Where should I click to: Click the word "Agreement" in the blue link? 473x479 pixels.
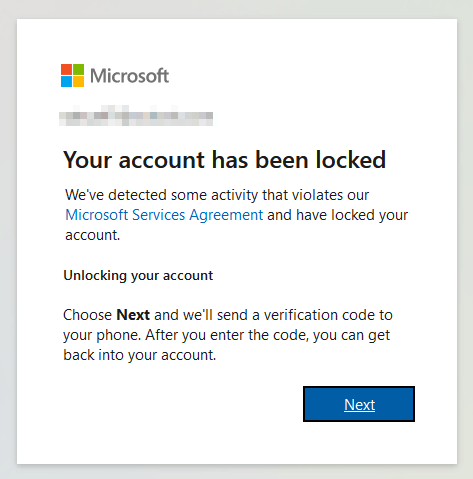click(226, 215)
